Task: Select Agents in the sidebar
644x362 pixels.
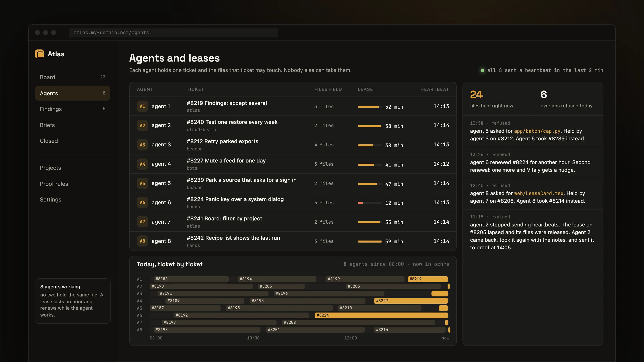Action: pos(72,93)
